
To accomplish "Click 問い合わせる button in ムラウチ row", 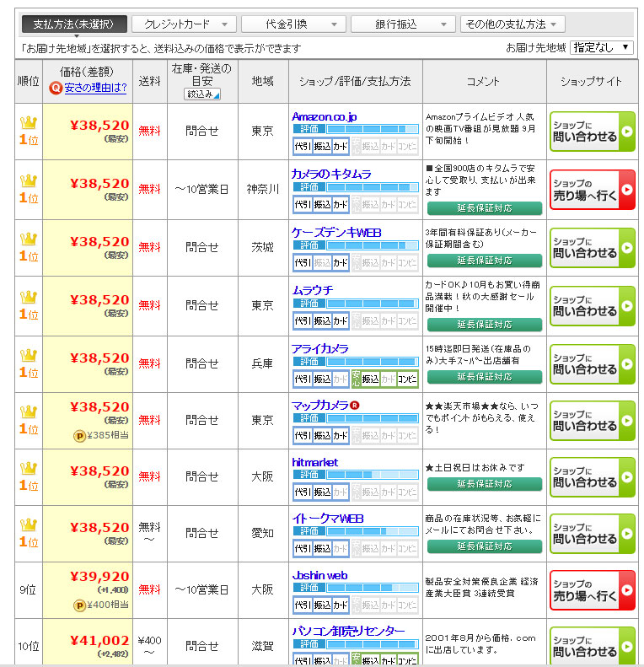I will 593,306.
